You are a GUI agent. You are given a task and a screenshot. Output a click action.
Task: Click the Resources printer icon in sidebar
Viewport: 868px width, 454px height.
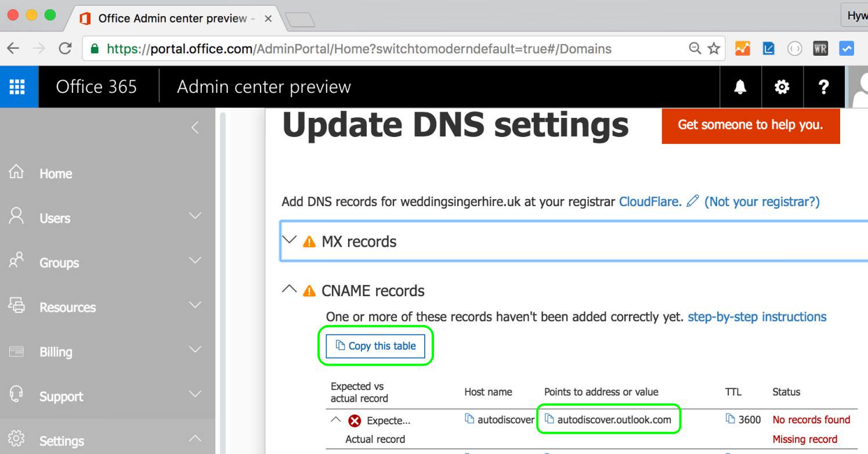coord(17,305)
